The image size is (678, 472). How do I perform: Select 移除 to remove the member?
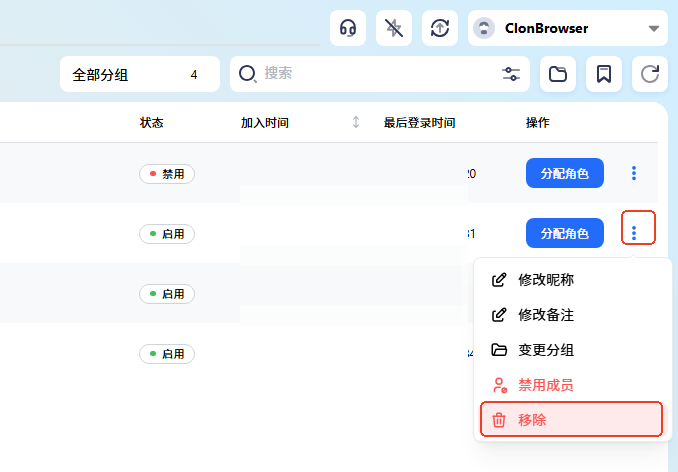pos(571,419)
